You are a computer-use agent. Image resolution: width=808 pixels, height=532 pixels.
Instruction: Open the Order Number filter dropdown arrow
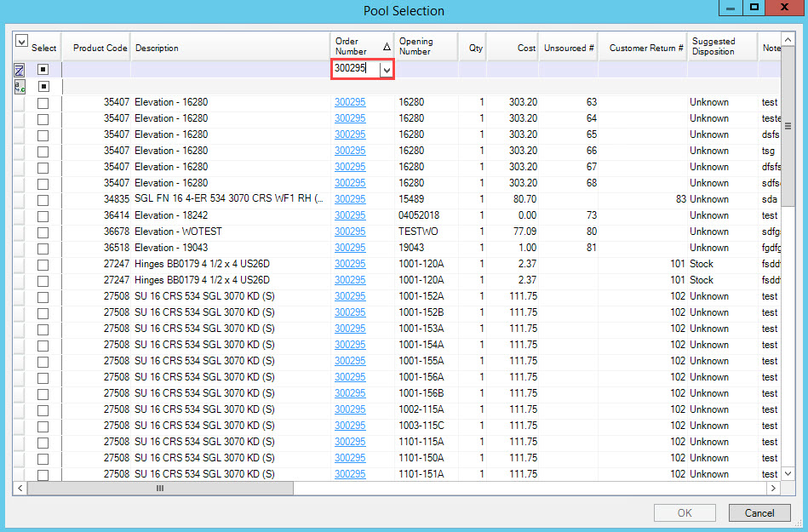pos(387,70)
